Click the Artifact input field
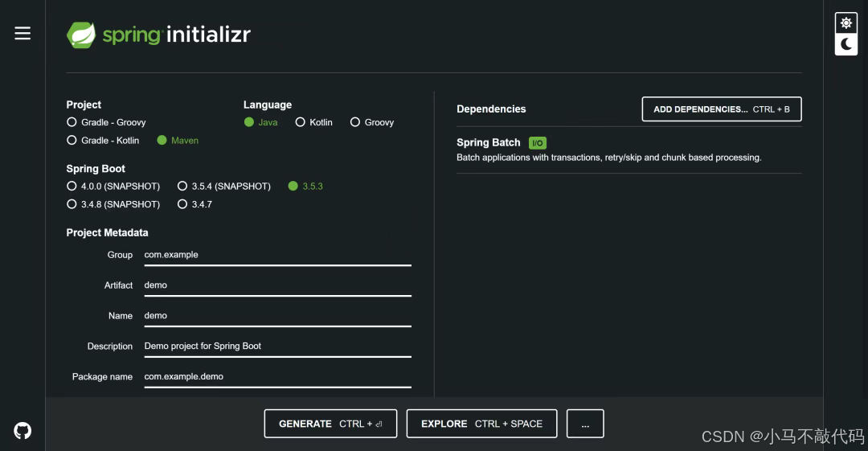The width and height of the screenshot is (868, 451). [277, 285]
